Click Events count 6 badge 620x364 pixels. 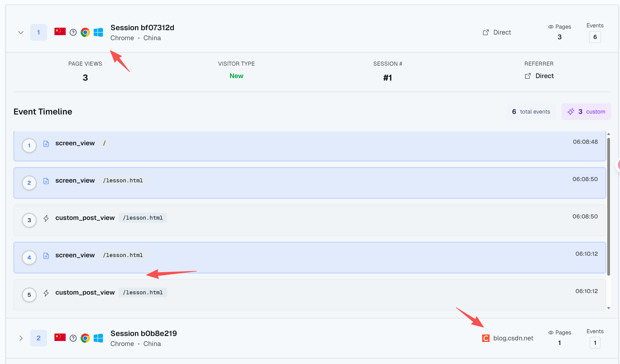(595, 37)
